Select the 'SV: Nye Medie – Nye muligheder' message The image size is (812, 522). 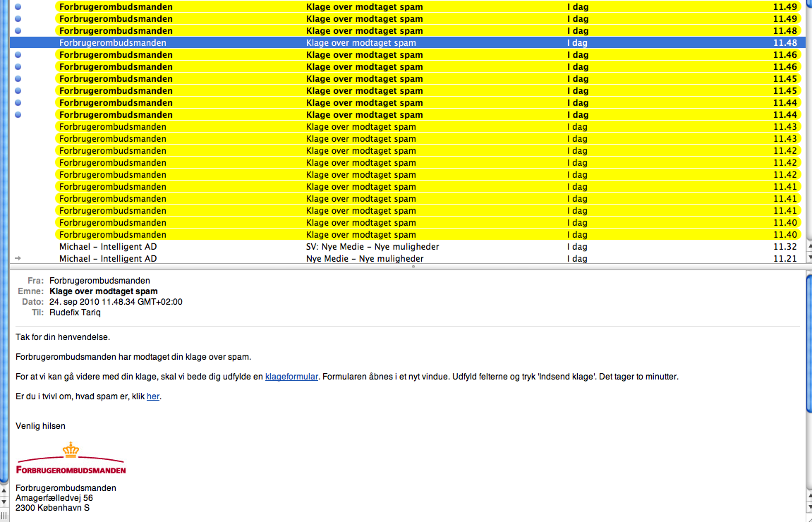click(372, 247)
